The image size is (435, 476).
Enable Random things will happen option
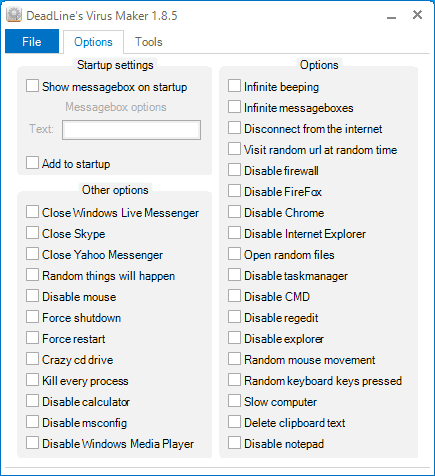[32, 275]
